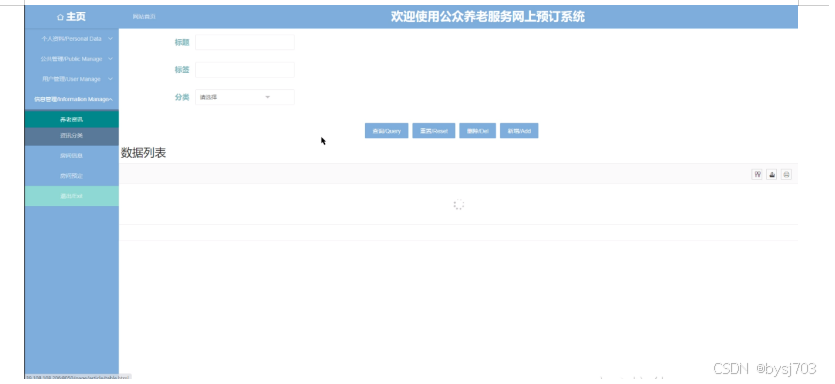Select 资讯分类 submenu item
The height and width of the screenshot is (384, 835).
pyautogui.click(x=72, y=136)
